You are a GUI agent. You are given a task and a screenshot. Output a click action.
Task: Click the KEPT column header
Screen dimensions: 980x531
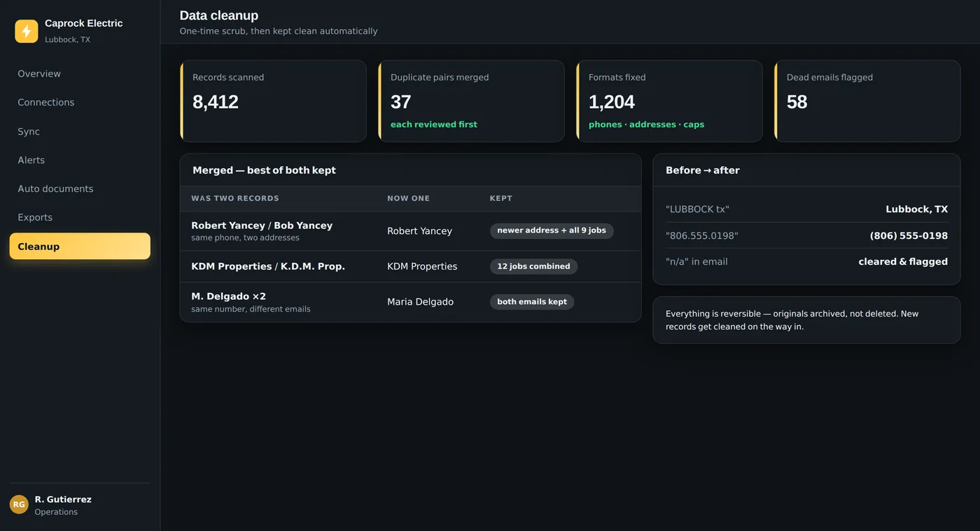coord(501,199)
